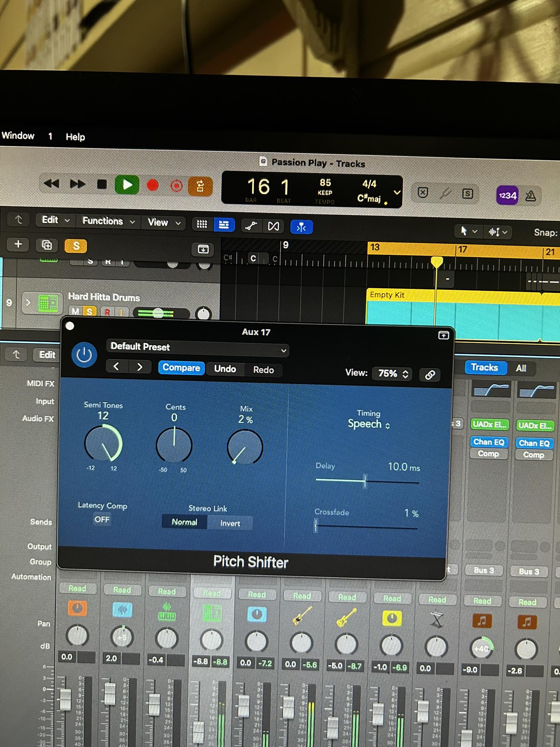Go to previous plugin preset

pos(116,366)
